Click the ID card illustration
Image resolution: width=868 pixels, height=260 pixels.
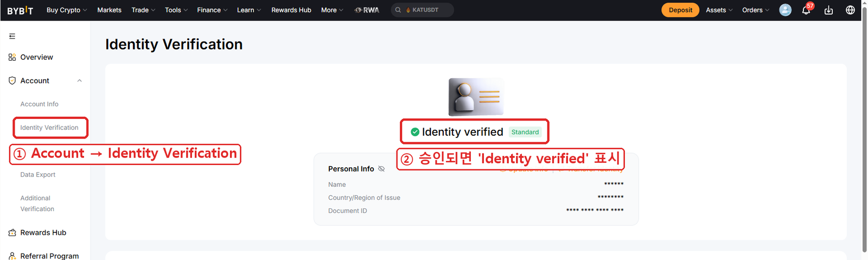[x=476, y=97]
